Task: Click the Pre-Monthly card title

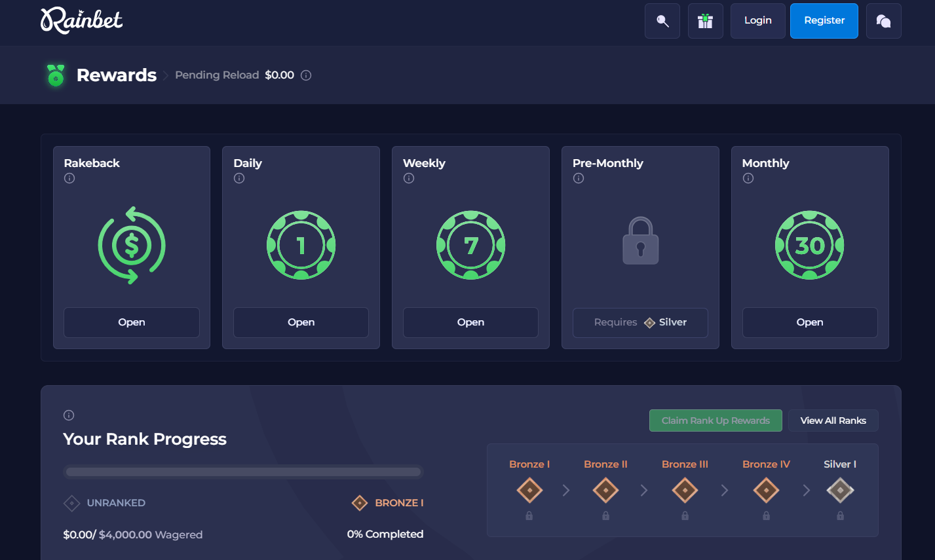Action: click(x=608, y=163)
